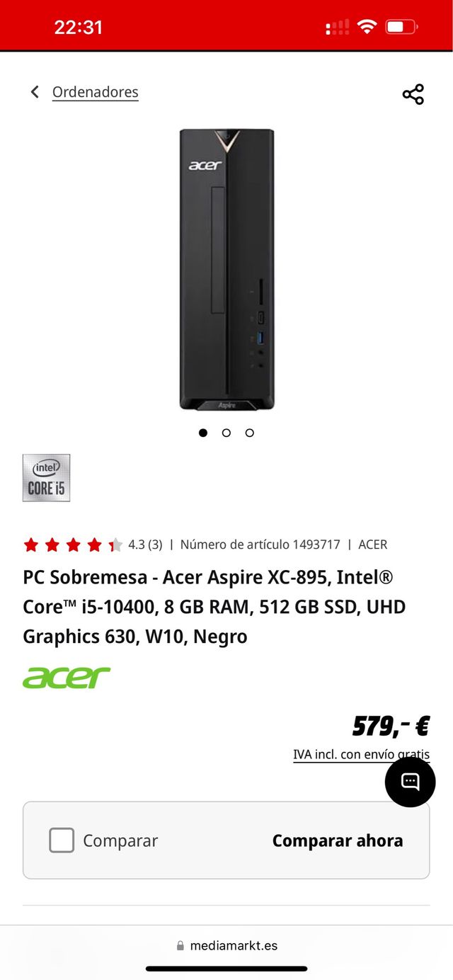Open IVA incl. con envío gratis link
The width and height of the screenshot is (453, 980).
tap(362, 754)
